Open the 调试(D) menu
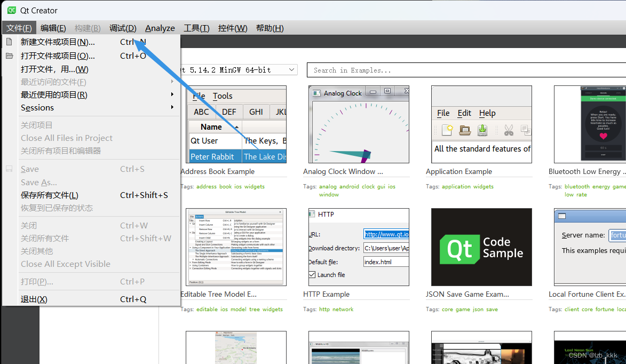This screenshot has height=364, width=626. (x=123, y=28)
